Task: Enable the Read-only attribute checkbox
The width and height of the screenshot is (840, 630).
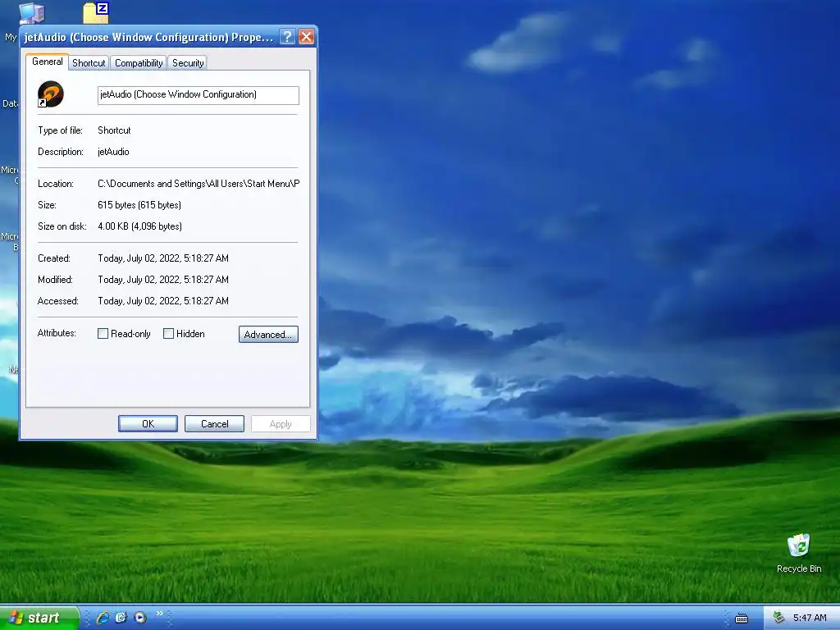Action: coord(103,334)
